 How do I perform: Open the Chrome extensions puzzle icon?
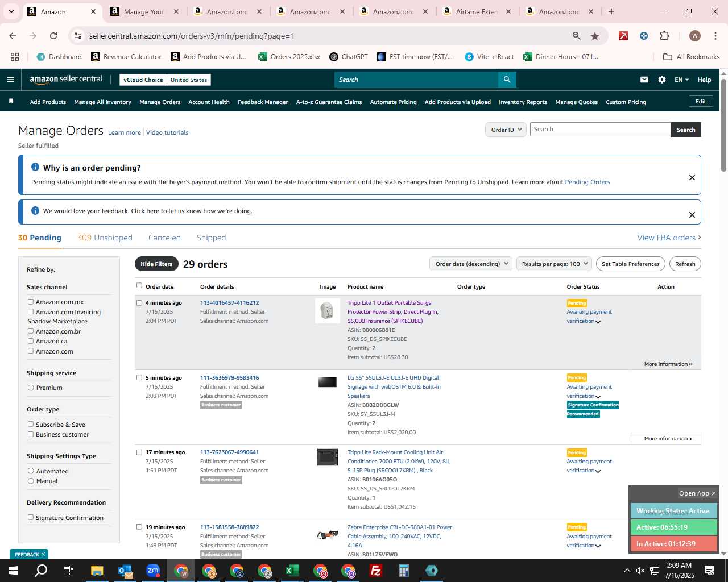(664, 36)
